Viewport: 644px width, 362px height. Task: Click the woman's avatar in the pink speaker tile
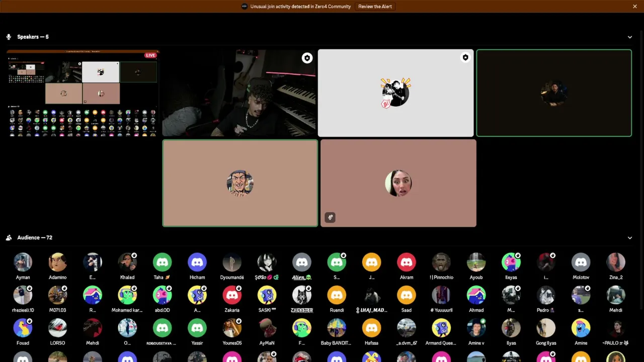[x=398, y=183]
